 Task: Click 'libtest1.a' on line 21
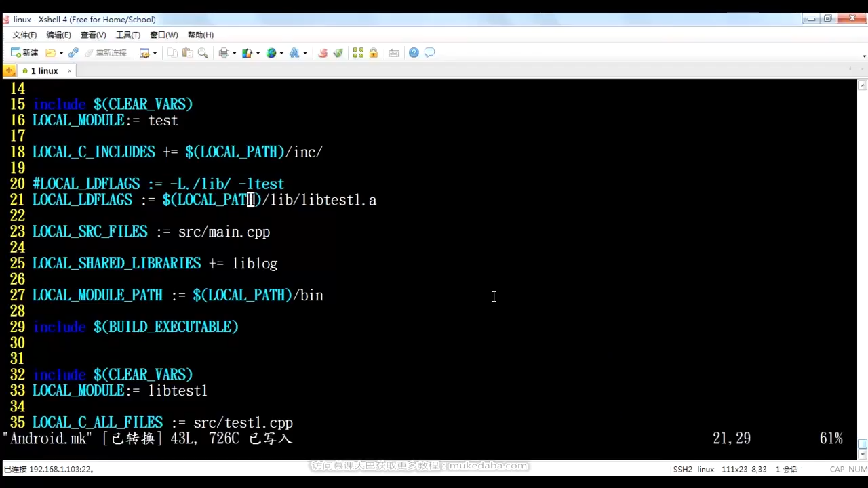point(339,200)
